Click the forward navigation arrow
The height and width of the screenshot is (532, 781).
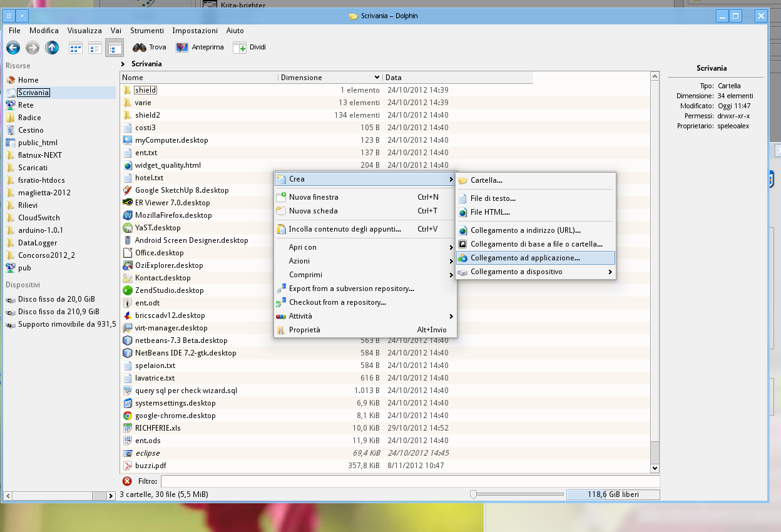(33, 47)
